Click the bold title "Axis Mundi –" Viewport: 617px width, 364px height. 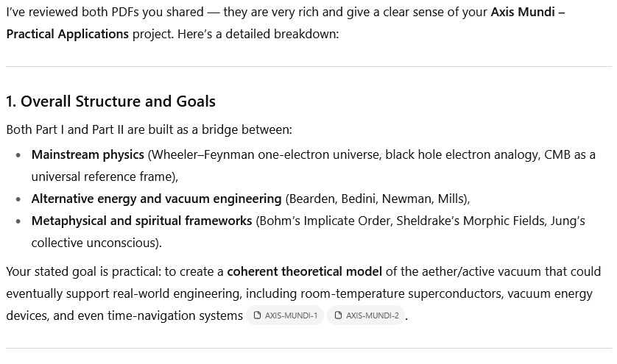tap(528, 12)
